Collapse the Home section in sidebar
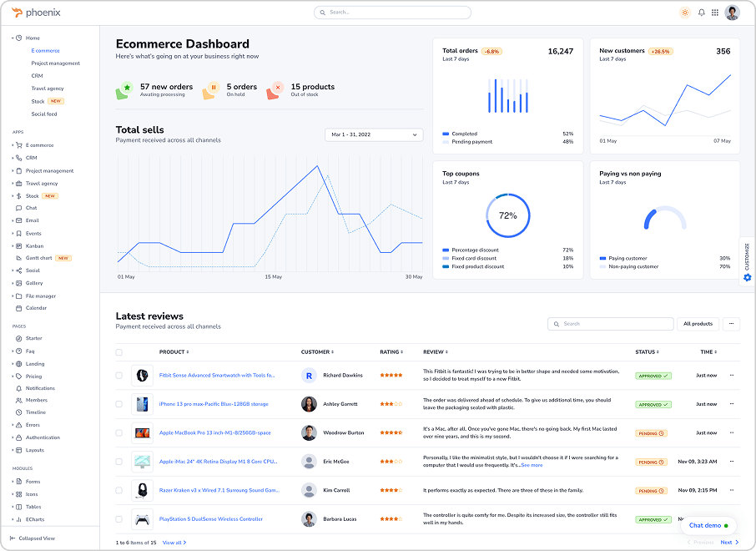756x551 pixels. pyautogui.click(x=13, y=38)
